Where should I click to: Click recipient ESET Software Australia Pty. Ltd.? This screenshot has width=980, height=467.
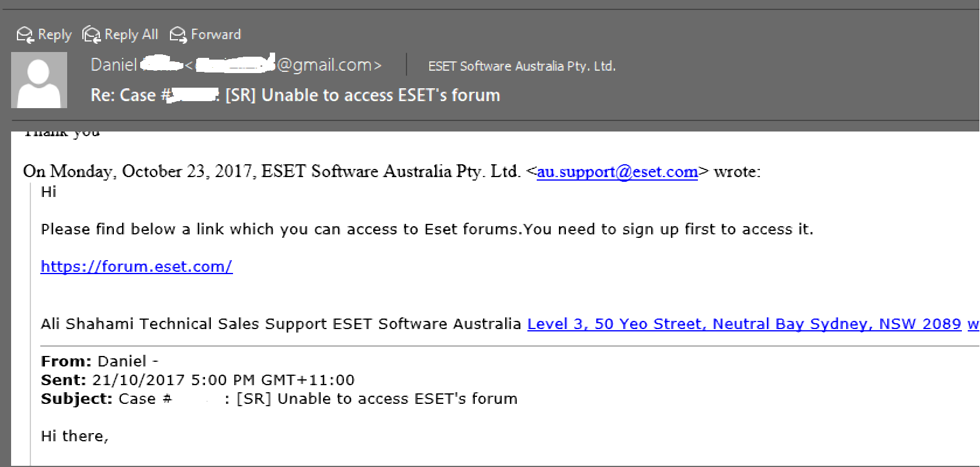click(x=522, y=66)
